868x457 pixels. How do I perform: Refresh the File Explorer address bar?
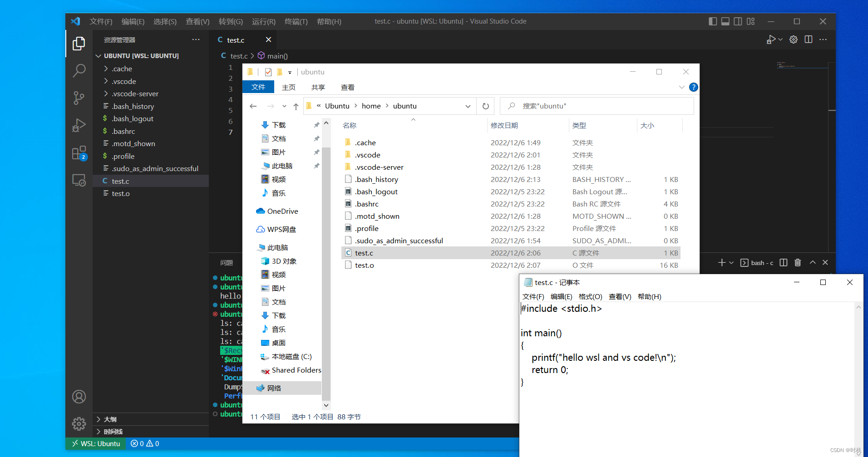pyautogui.click(x=486, y=106)
